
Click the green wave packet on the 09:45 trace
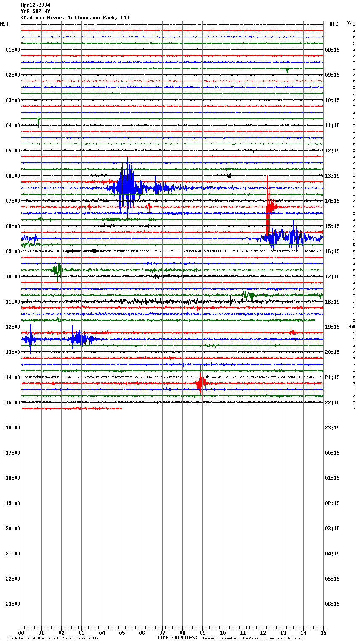pyautogui.click(x=58, y=270)
